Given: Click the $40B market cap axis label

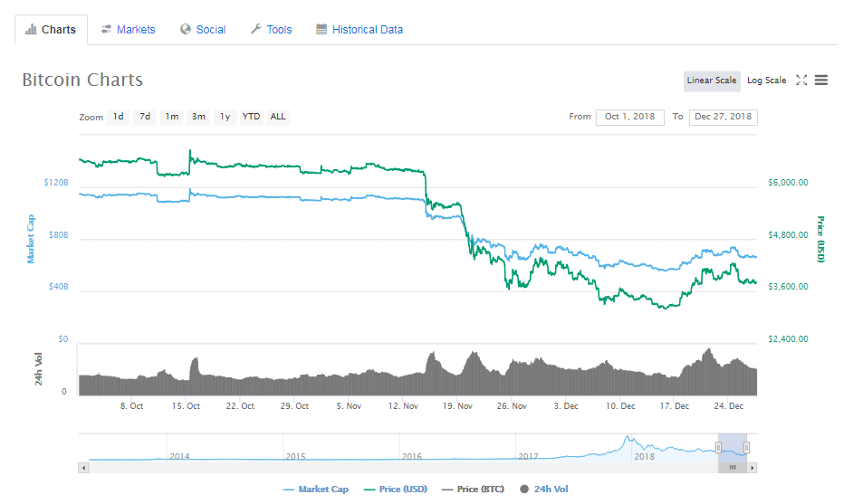Looking at the screenshot, I should coord(58,287).
